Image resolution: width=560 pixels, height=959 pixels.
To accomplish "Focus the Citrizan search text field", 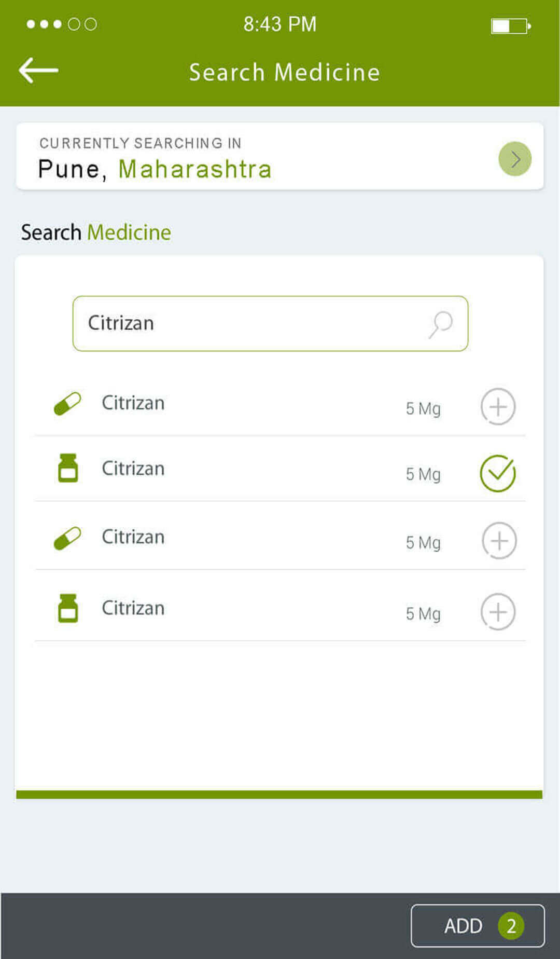I will [254, 323].
